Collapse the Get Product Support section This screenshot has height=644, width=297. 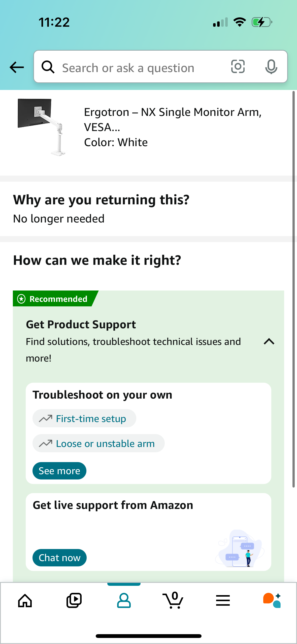[x=269, y=342]
